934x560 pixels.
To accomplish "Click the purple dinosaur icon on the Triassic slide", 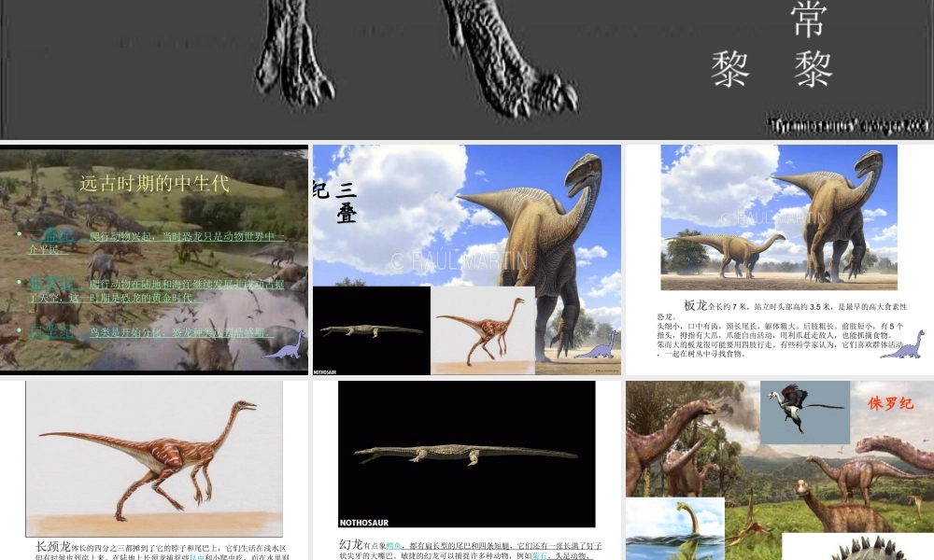I will point(597,345).
